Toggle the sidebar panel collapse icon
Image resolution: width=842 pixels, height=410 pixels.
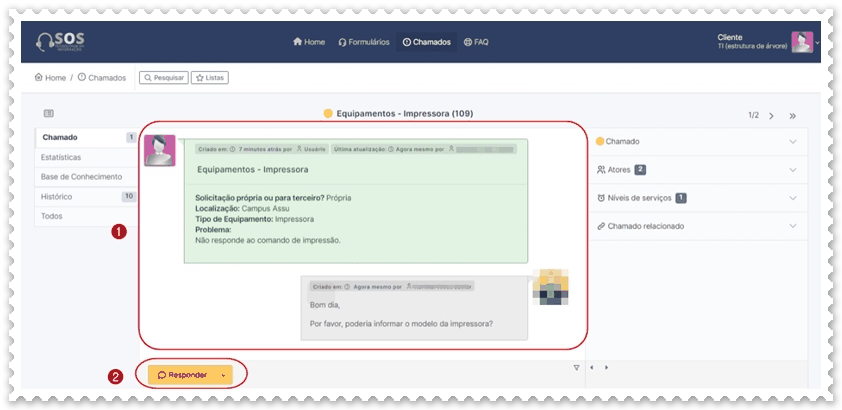49,114
